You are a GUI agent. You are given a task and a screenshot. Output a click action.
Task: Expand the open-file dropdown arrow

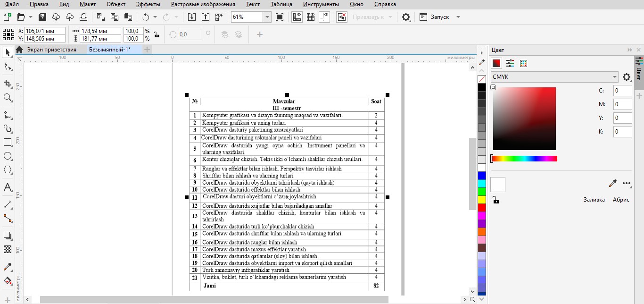31,17
